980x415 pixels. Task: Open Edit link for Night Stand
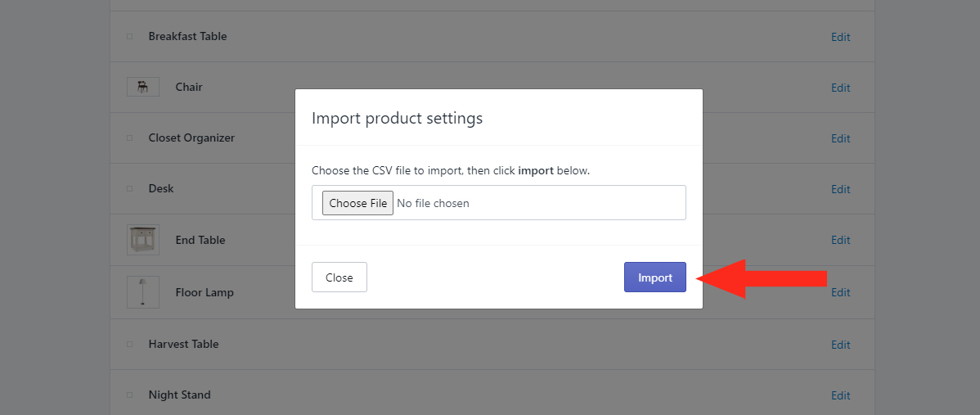coord(841,395)
